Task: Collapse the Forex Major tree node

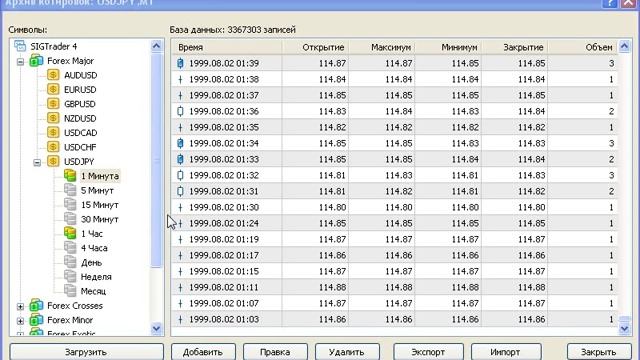Action: 20,62
